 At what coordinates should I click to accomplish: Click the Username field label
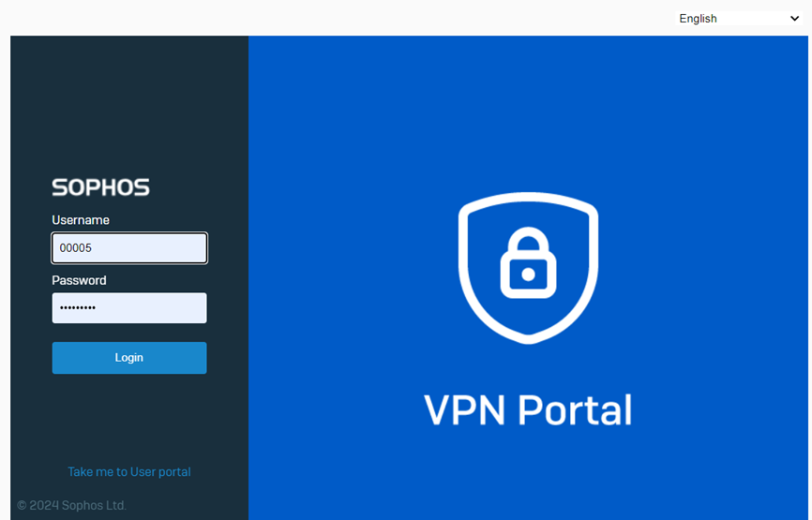81,220
